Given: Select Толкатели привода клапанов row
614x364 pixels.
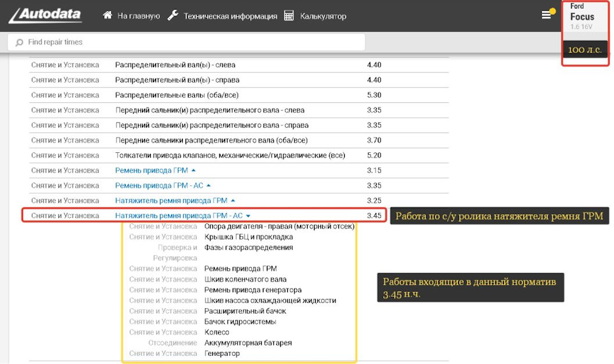Looking at the screenshot, I should (x=239, y=155).
